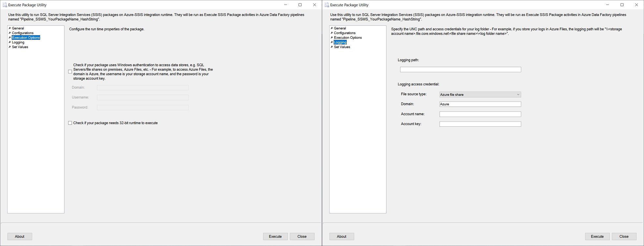This screenshot has width=644, height=246.
Task: Click the wrench icon beside Execution Options in left window
Action: click(10, 37)
